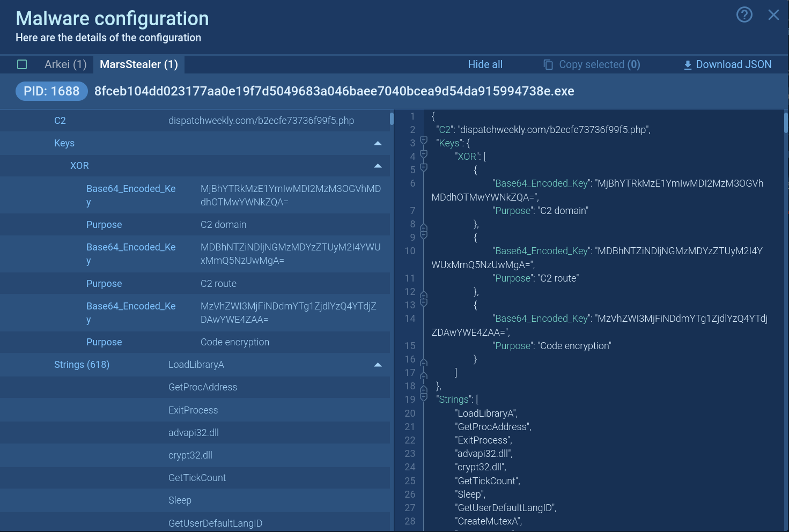Image resolution: width=789 pixels, height=532 pixels.
Task: Select the MarsStealer (1) tab
Action: [138, 64]
